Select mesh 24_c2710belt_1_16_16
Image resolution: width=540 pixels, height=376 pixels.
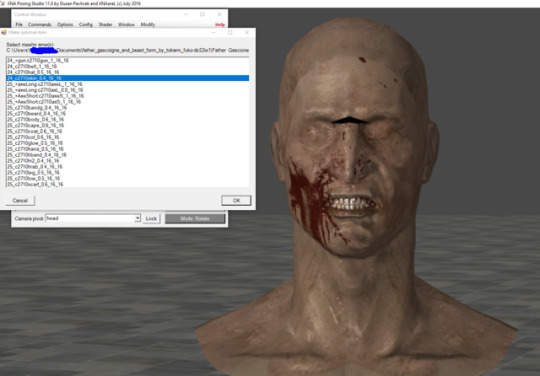point(127,66)
